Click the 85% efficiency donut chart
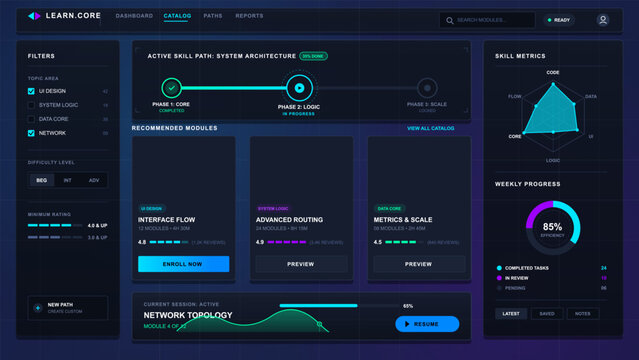The height and width of the screenshot is (360, 639). coord(553,227)
